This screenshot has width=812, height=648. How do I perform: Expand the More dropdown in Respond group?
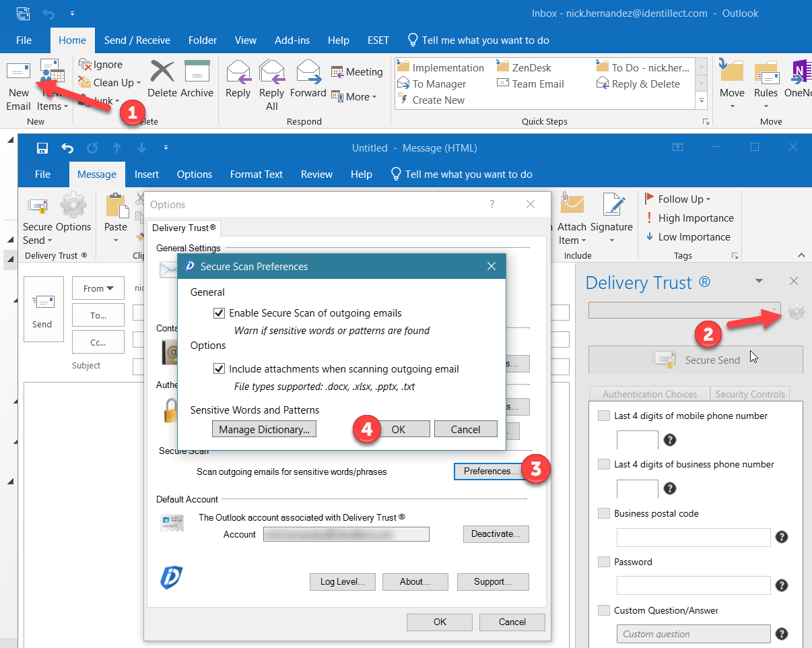click(354, 97)
